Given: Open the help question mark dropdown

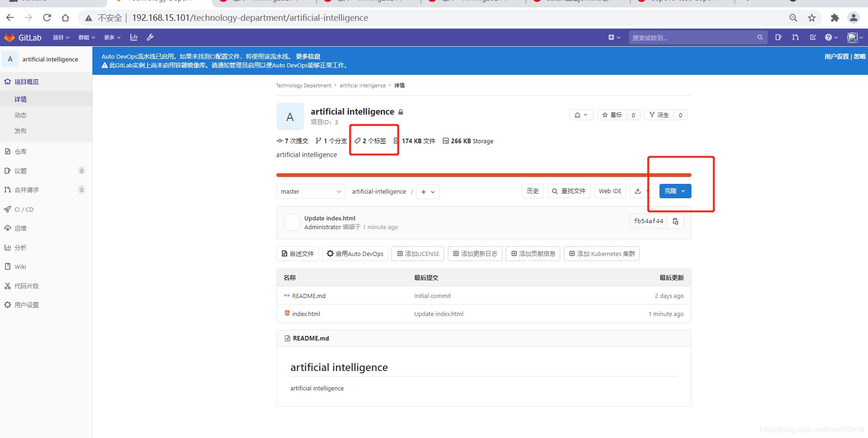Looking at the screenshot, I should click(831, 37).
